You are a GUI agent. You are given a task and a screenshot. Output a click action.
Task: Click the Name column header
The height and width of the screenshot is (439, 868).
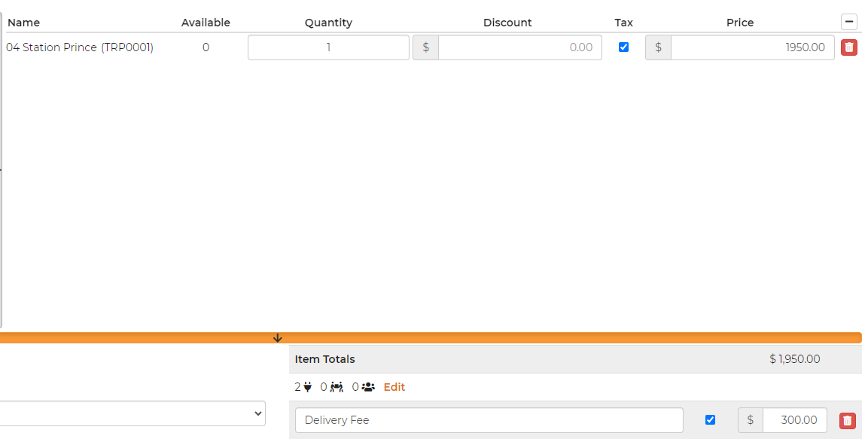pyautogui.click(x=23, y=23)
